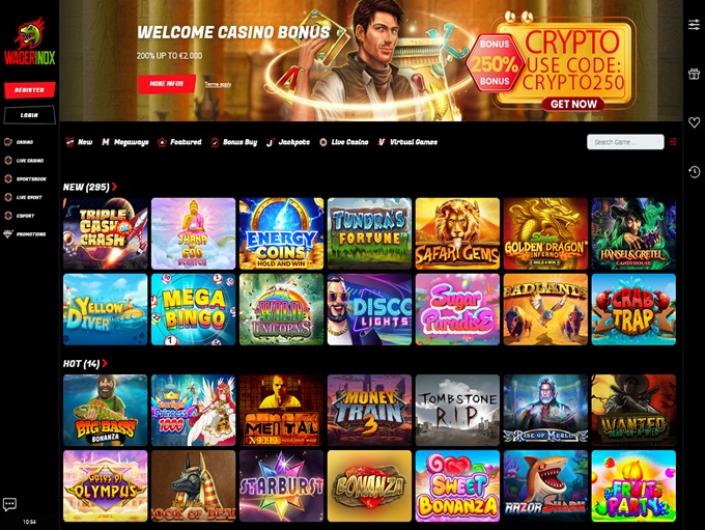
Task: Launch the Money Train 3 game thumbnail
Action: tap(370, 410)
